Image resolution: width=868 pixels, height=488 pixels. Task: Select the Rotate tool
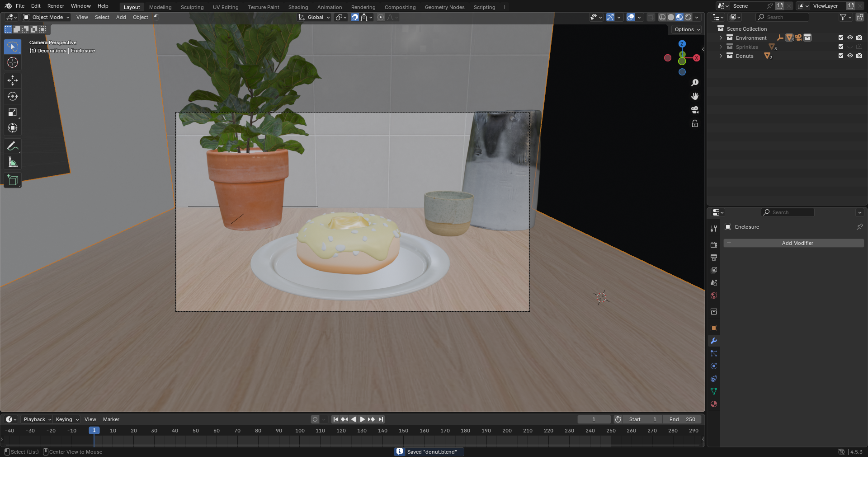point(12,96)
